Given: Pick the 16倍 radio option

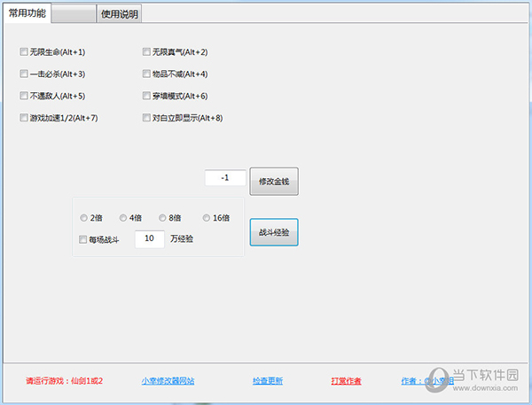Looking at the screenshot, I should [x=207, y=218].
